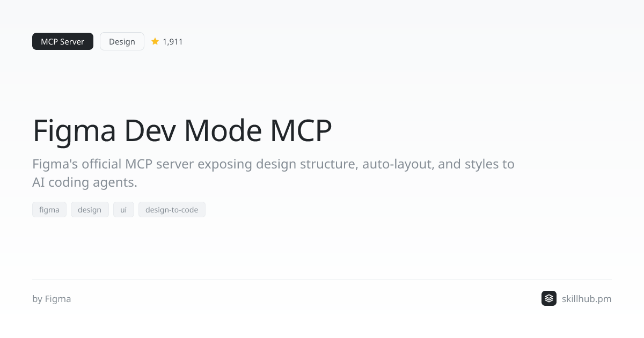Select the figma tag
Image resolution: width=644 pixels, height=338 pixels.
49,210
